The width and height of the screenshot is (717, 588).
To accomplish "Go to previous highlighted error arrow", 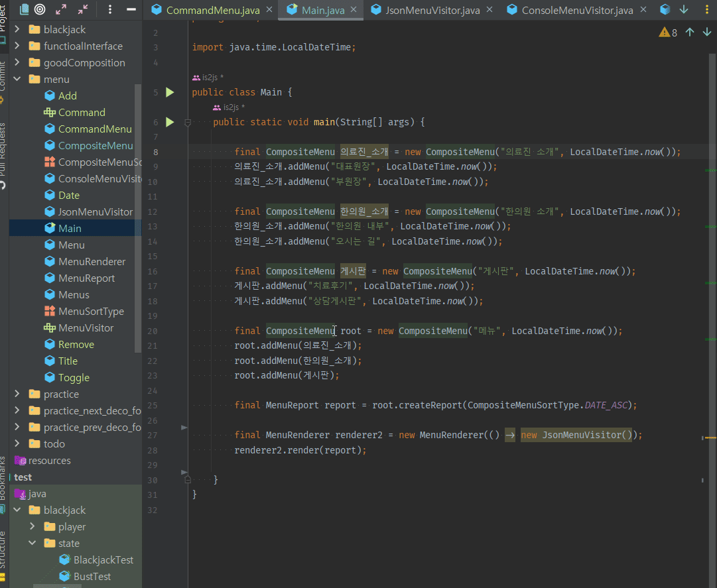I will coord(689,32).
